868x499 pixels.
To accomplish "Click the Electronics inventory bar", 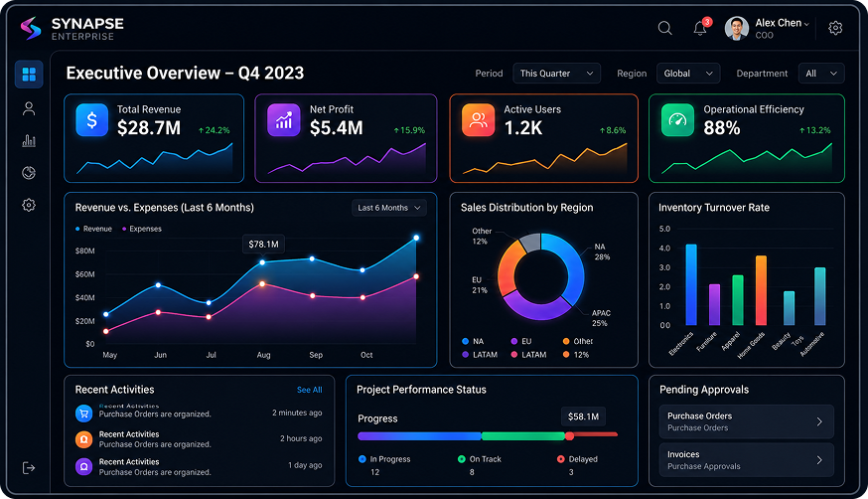I will [691, 284].
